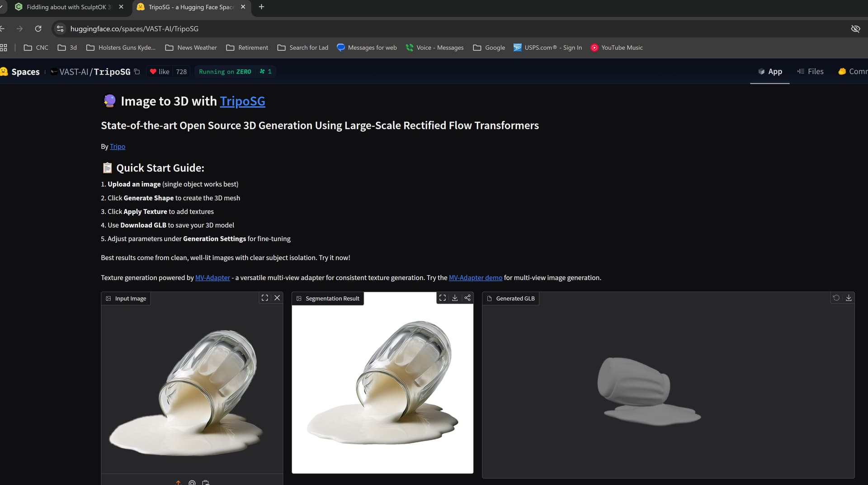The height and width of the screenshot is (485, 868).
Task: Click the Input Image preview picture
Action: tap(192, 389)
